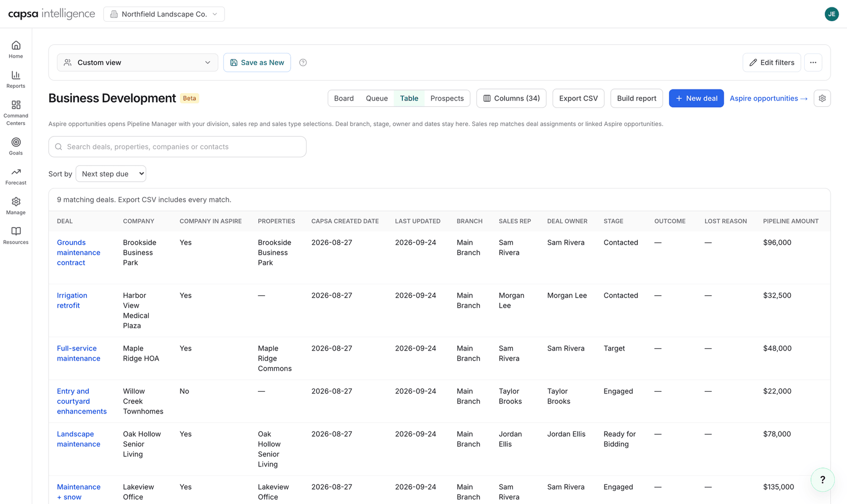Open the Entry and courtyard enhancements deal
Image resolution: width=847 pixels, height=504 pixels.
(82, 401)
